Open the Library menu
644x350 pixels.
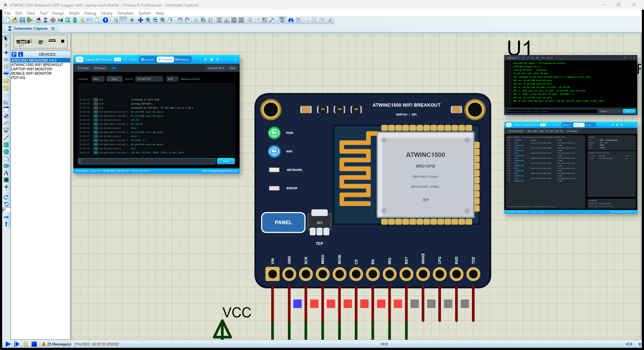click(x=107, y=13)
